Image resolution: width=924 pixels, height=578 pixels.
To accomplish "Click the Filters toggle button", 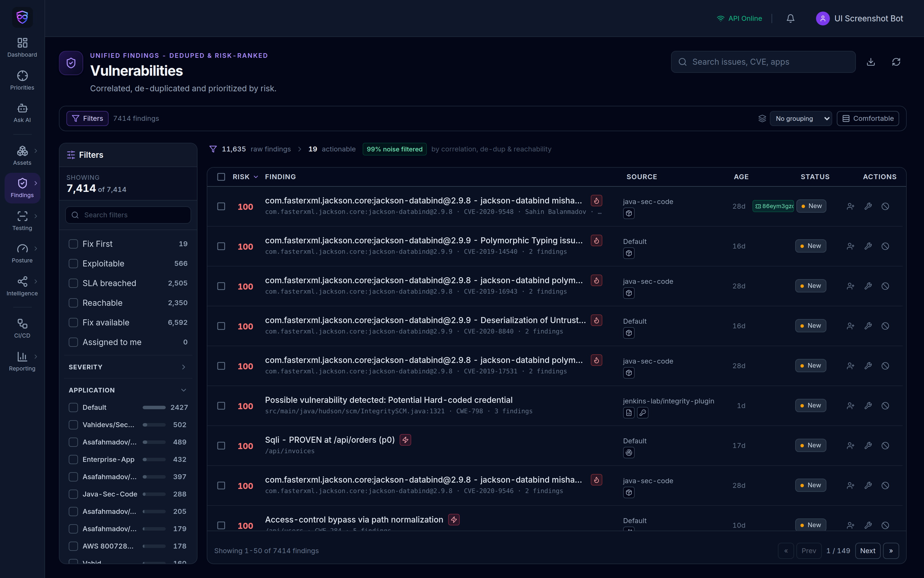I will (87, 118).
